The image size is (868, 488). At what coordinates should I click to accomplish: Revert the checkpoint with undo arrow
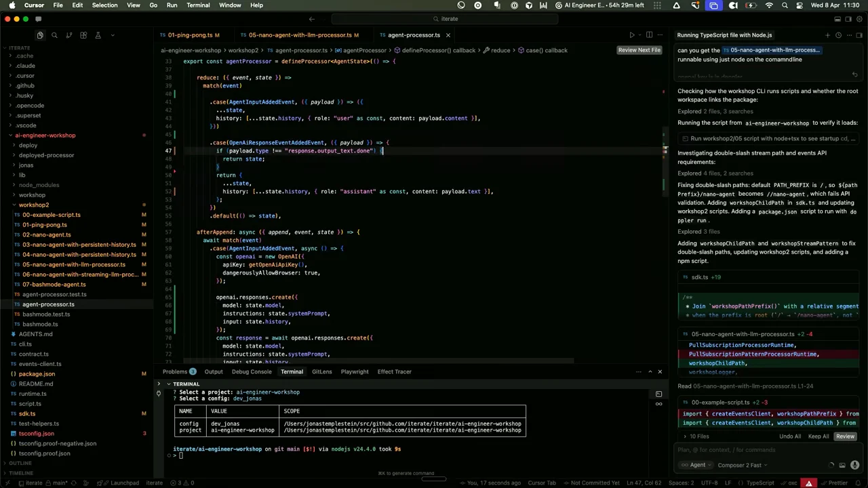coord(854,75)
